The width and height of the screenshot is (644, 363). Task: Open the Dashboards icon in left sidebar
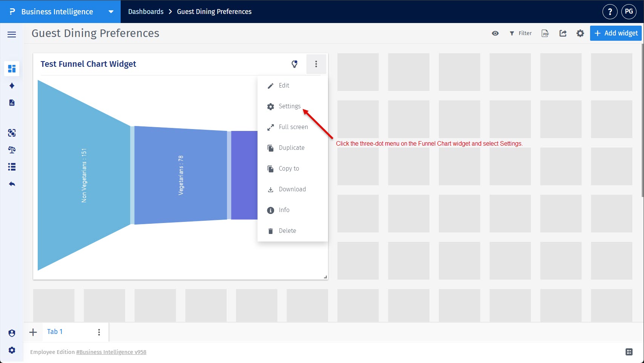pyautogui.click(x=12, y=69)
